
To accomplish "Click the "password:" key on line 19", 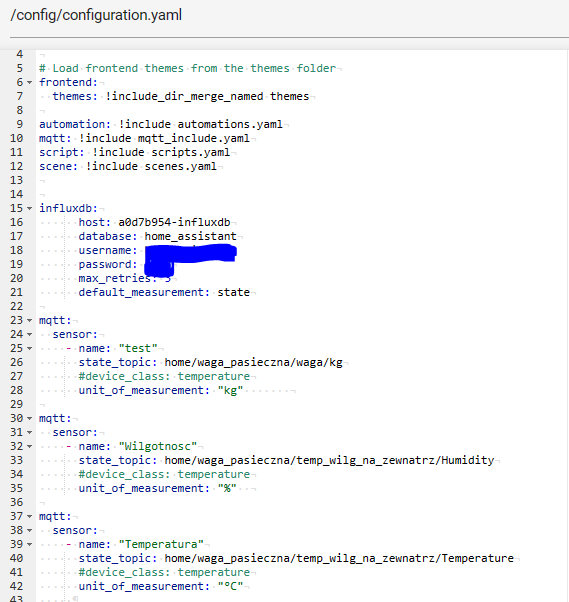I will 108,265.
